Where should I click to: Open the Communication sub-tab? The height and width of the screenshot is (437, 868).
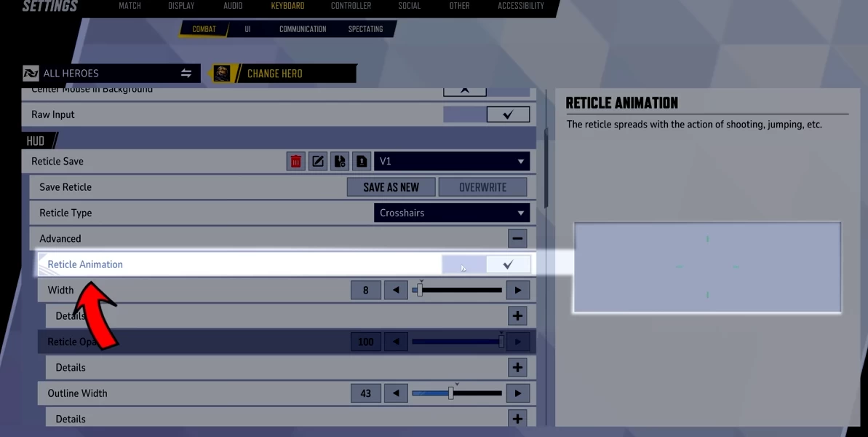pos(303,30)
